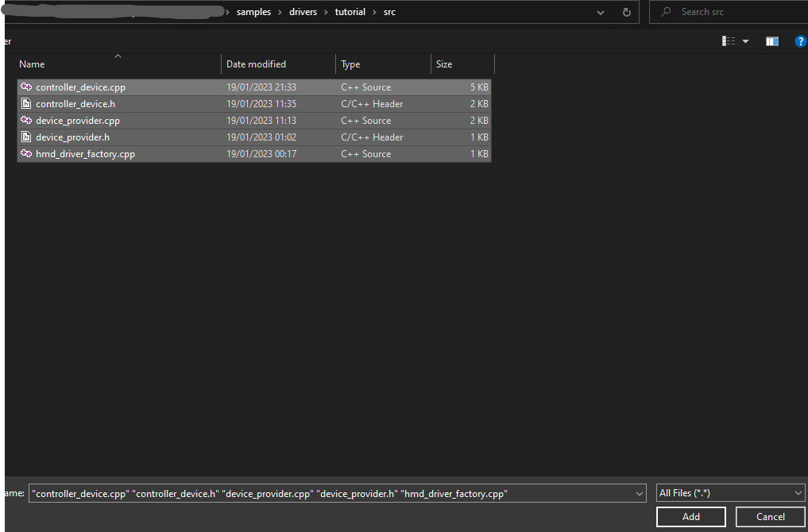Click the Add button
The height and width of the screenshot is (532, 808).
[691, 517]
